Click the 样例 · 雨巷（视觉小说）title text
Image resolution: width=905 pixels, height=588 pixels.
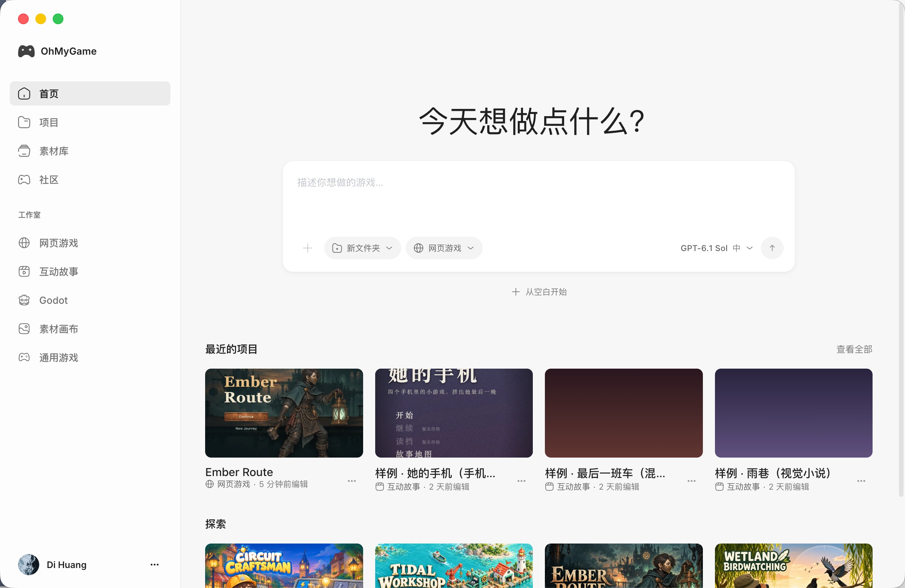point(773,473)
